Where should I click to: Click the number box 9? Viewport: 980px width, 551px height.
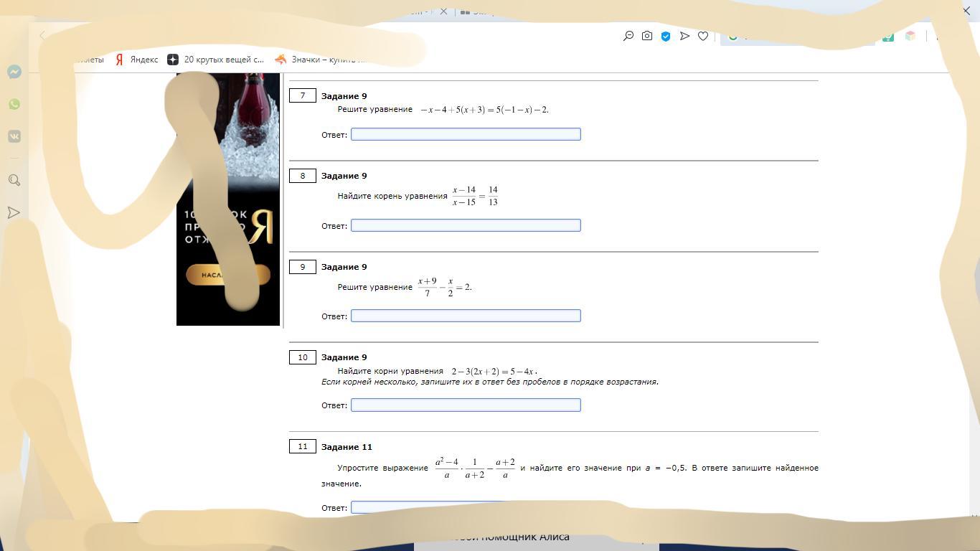point(303,266)
